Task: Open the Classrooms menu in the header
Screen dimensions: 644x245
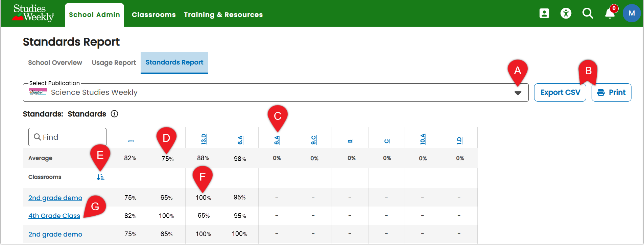Action: click(154, 15)
